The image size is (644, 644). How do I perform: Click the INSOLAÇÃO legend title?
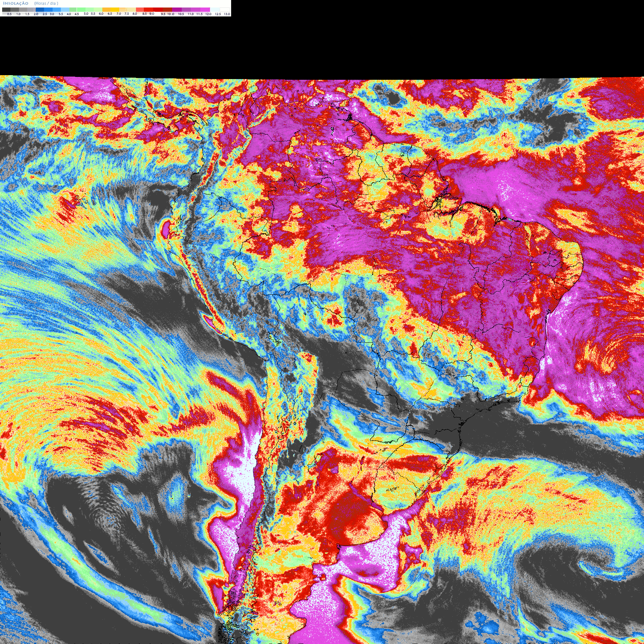[x=16, y=4]
